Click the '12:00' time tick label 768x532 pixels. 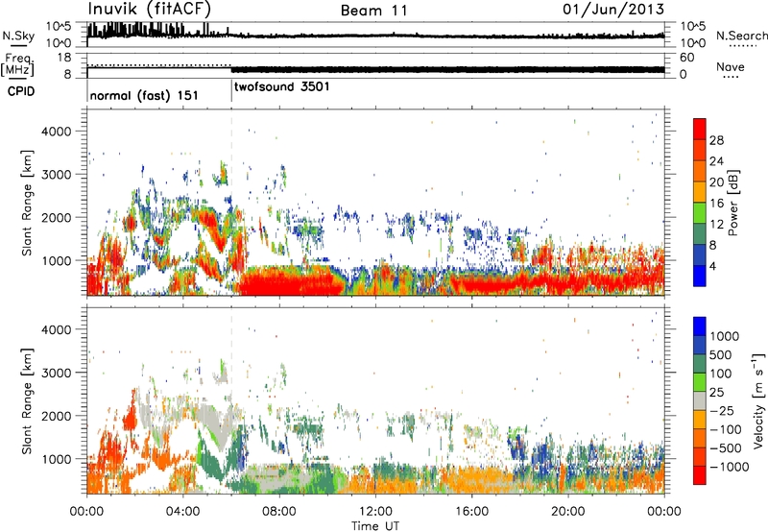pos(375,512)
